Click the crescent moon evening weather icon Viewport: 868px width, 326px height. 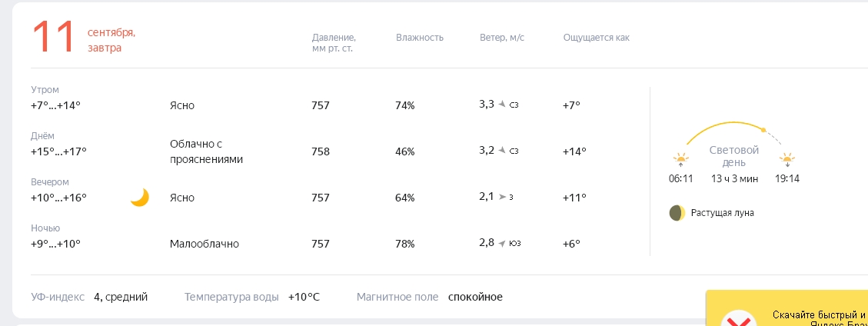(139, 198)
